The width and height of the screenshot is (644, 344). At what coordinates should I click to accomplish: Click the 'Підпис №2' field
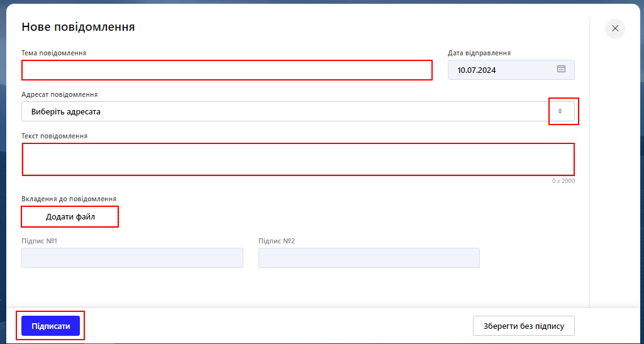pos(369,258)
